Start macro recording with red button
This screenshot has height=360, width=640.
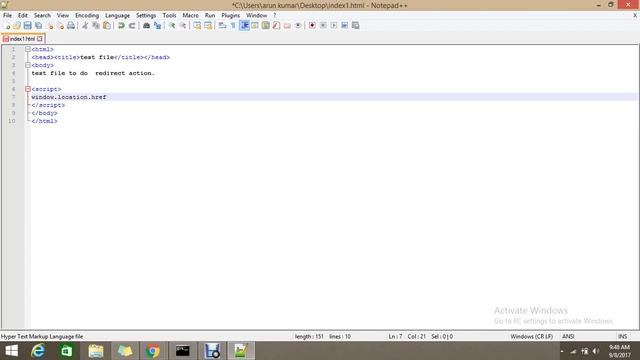312,26
